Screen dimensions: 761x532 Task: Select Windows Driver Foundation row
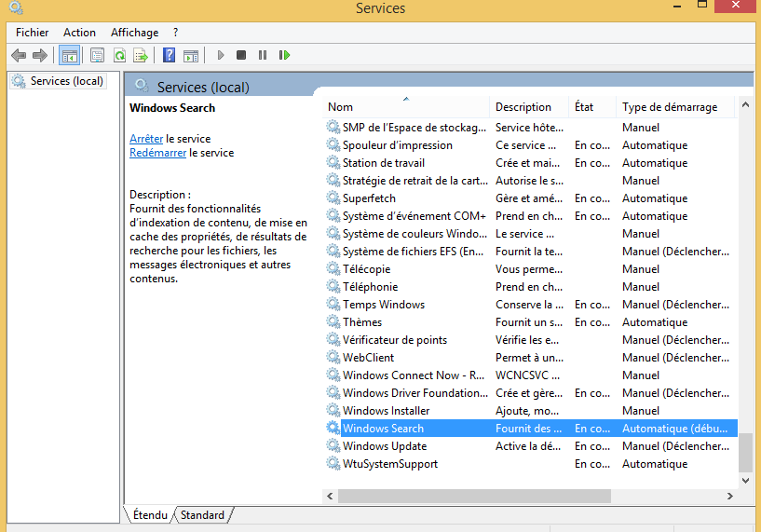tap(530, 392)
